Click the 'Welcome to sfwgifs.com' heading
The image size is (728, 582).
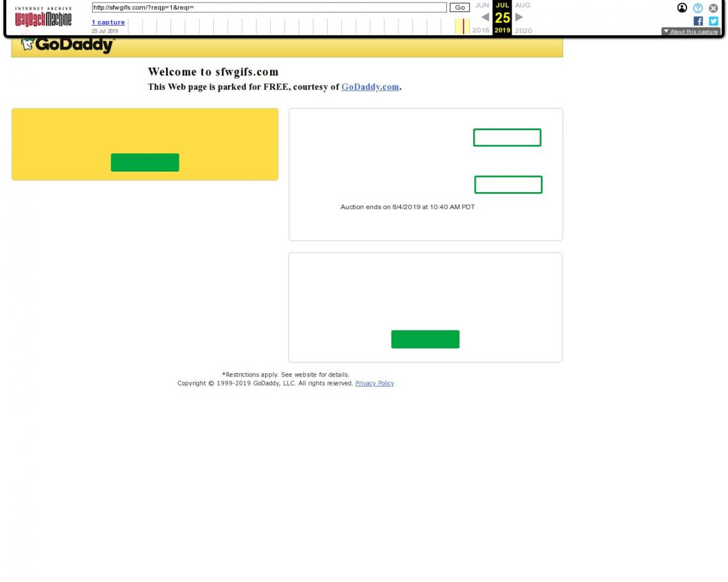pos(213,72)
